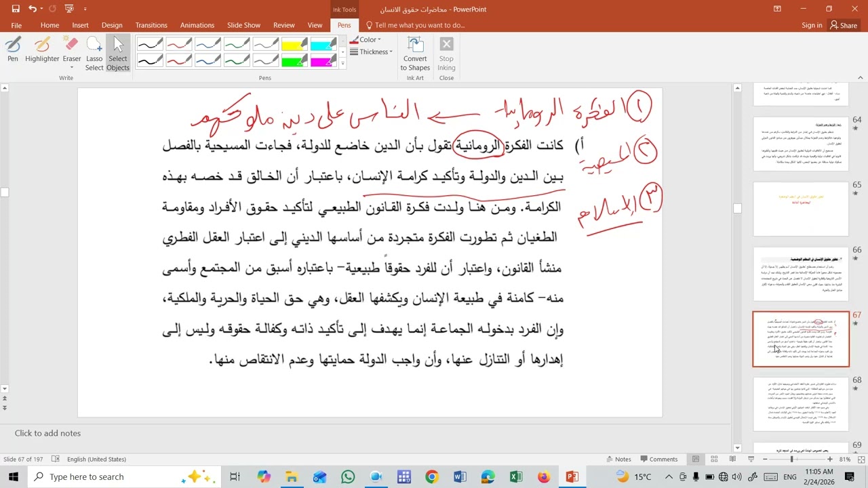Go to previous slide arrow

[4, 398]
